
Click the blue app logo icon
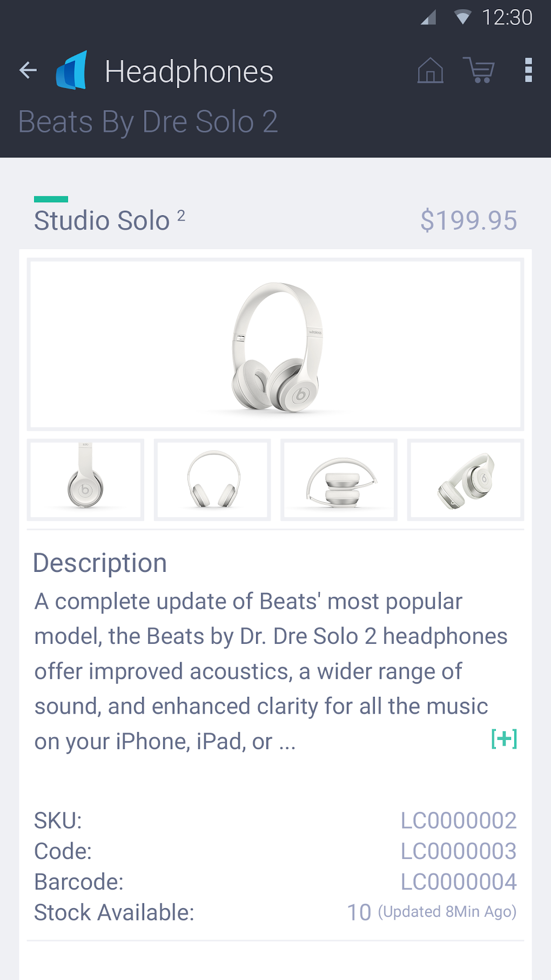[x=72, y=71]
